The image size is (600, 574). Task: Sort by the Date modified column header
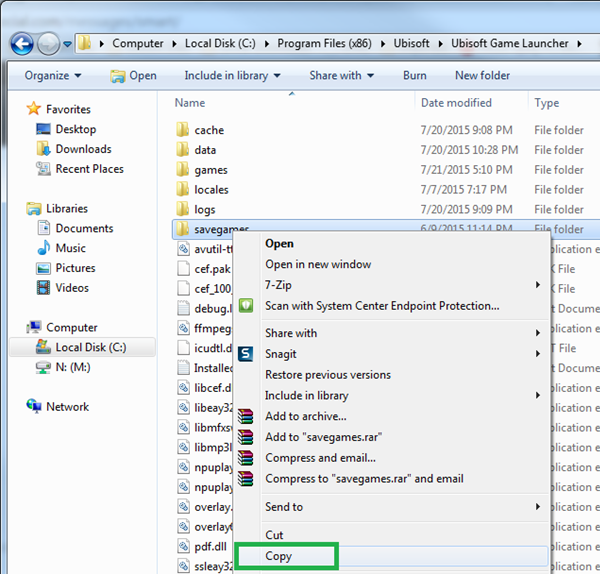456,103
